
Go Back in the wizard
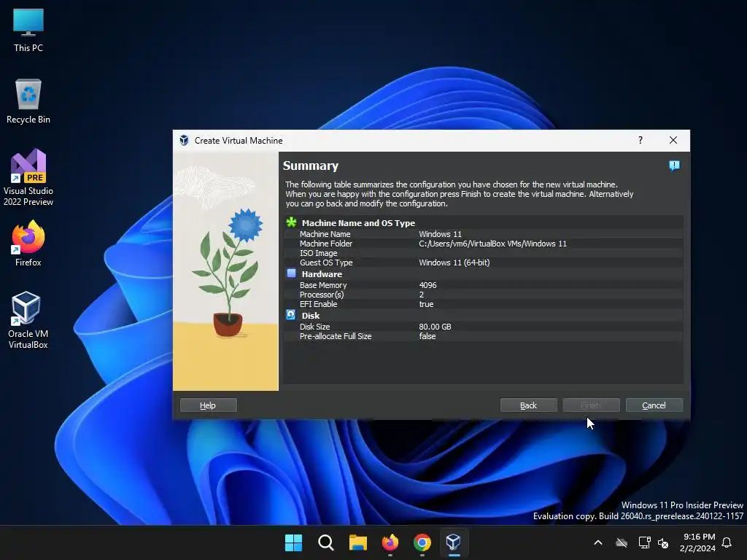(x=528, y=405)
